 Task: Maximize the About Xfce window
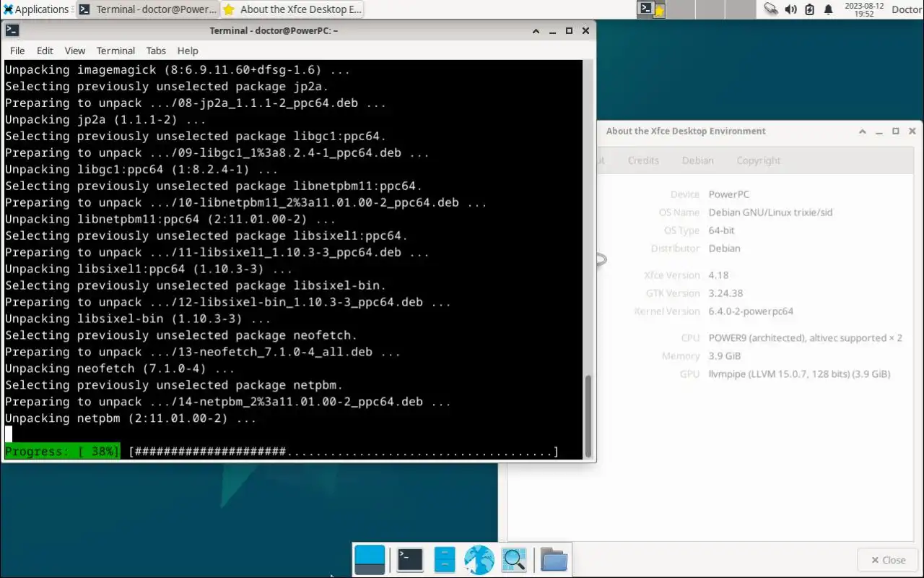(896, 131)
